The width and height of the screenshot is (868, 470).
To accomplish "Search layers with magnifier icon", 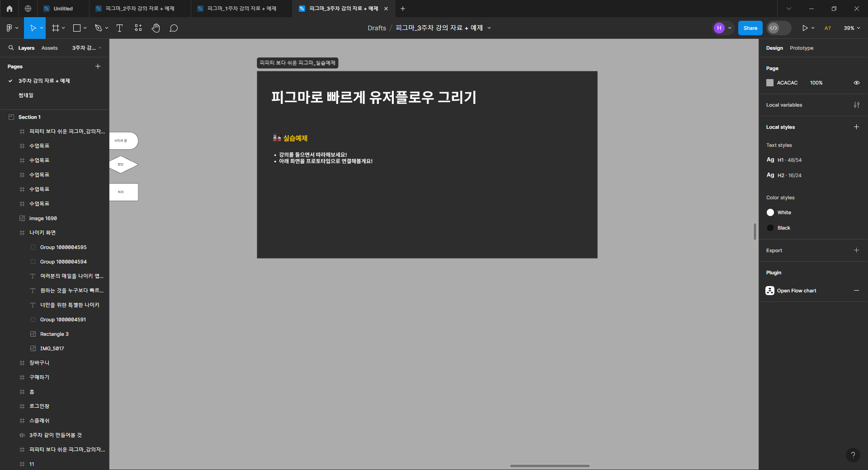I will tap(11, 47).
